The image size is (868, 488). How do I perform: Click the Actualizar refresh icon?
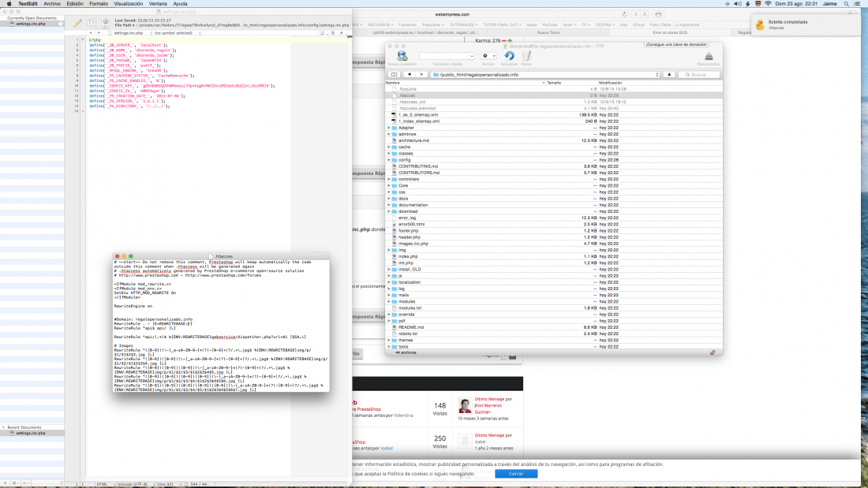click(x=509, y=56)
